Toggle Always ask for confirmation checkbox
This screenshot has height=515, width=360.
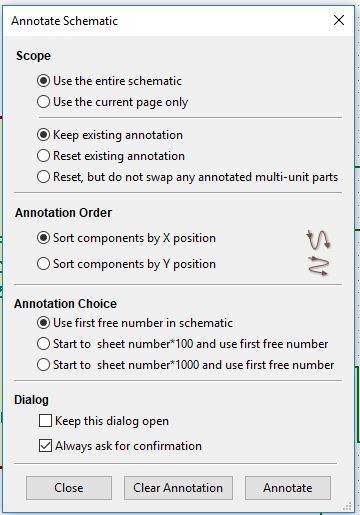(120, 446)
